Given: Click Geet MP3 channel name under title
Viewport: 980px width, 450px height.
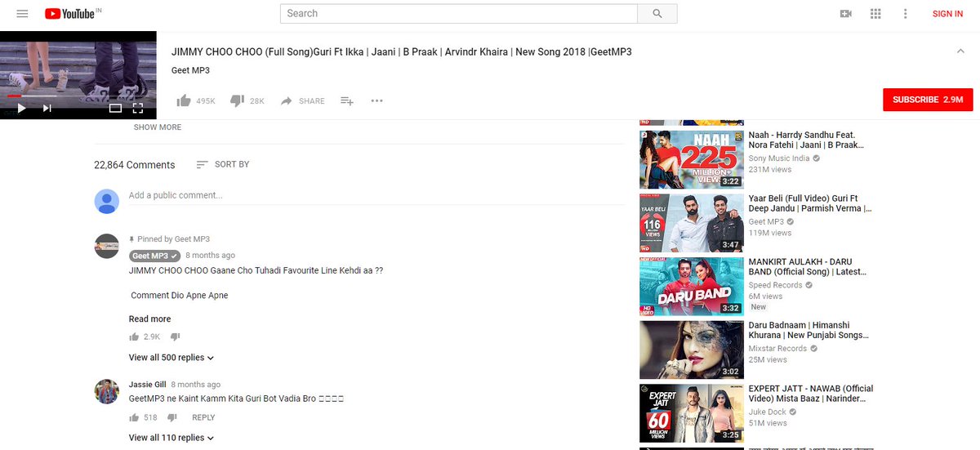Looking at the screenshot, I should [x=190, y=70].
